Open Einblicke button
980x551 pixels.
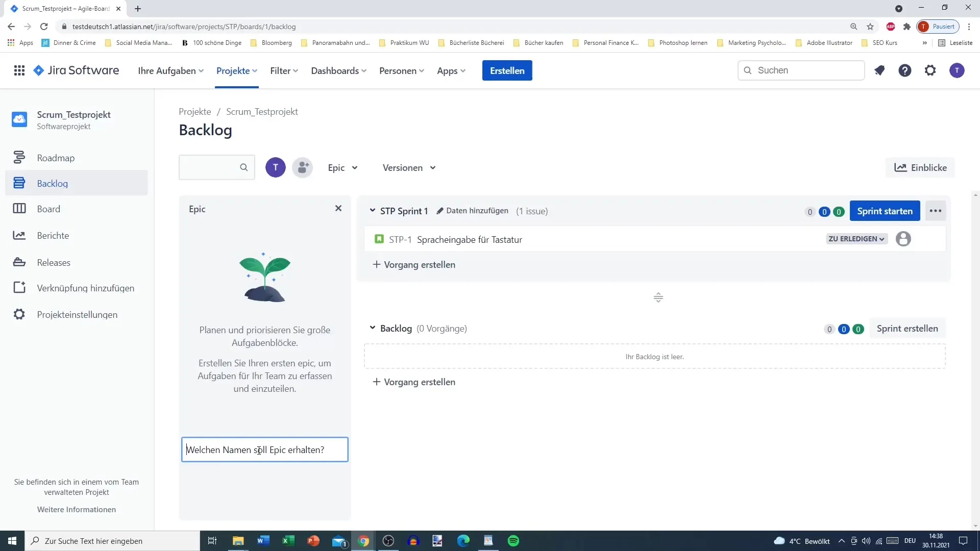[x=920, y=167]
